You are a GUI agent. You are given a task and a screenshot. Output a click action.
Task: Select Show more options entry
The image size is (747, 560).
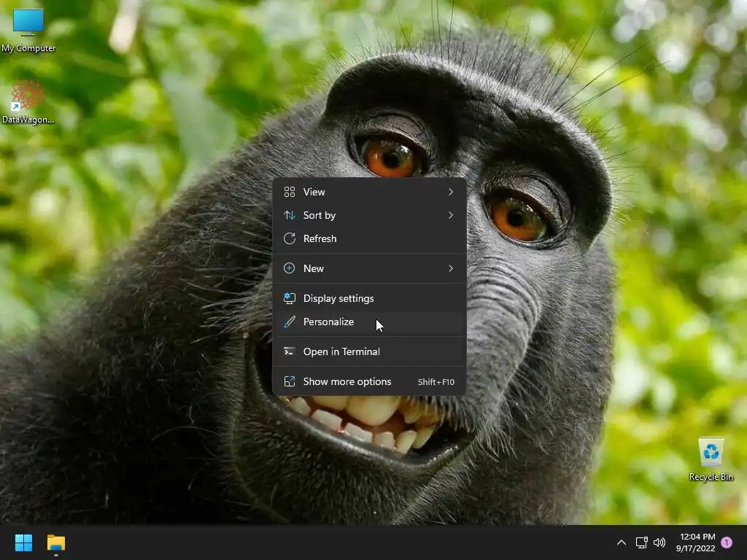click(369, 382)
